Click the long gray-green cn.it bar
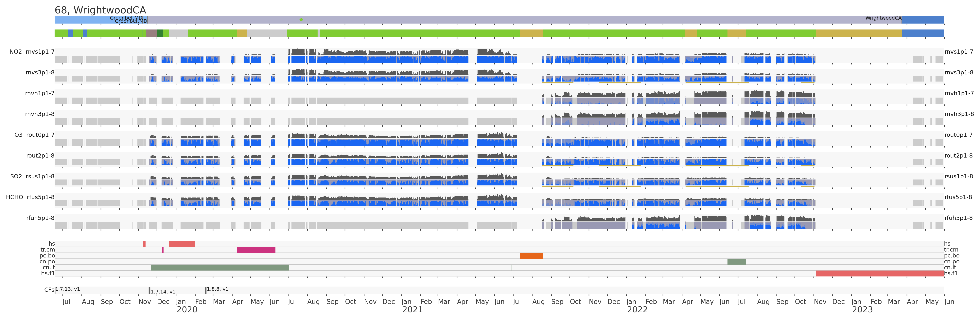Image resolution: width=980 pixels, height=320 pixels. click(220, 268)
